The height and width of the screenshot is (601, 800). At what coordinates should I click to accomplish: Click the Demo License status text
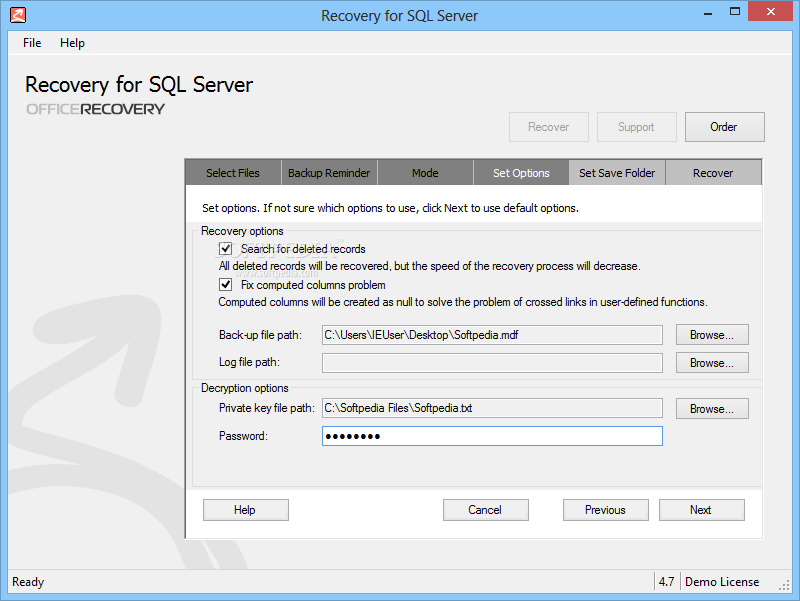click(722, 582)
